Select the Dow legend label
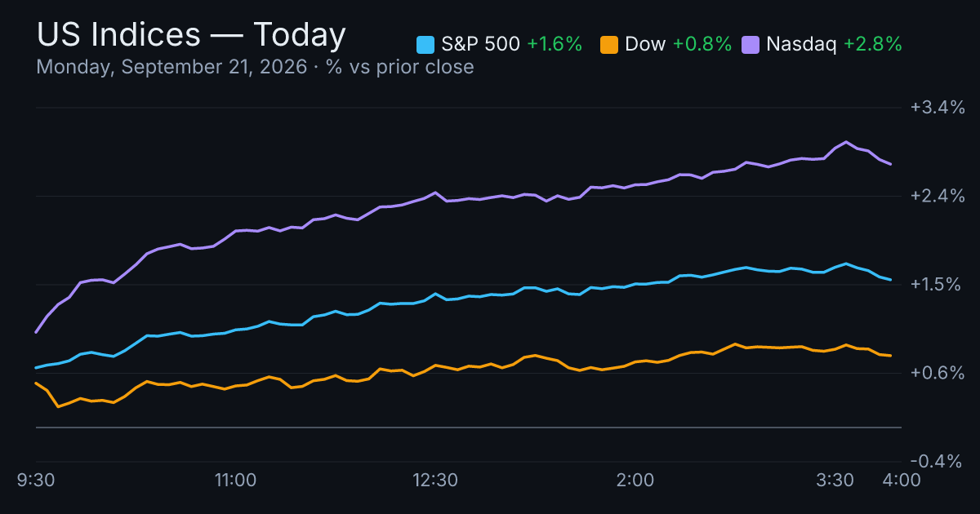980x514 pixels. (645, 45)
